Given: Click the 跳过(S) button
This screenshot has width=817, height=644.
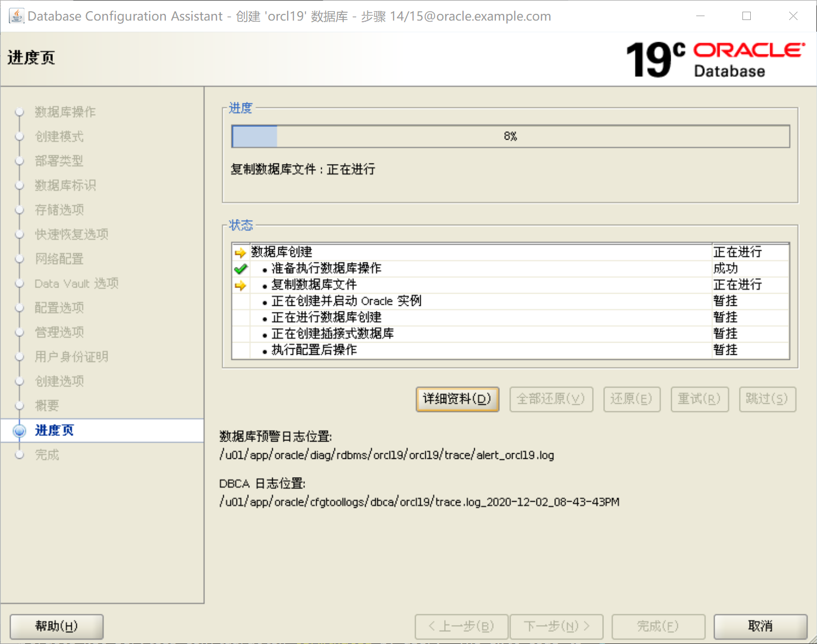Looking at the screenshot, I should coord(767,399).
